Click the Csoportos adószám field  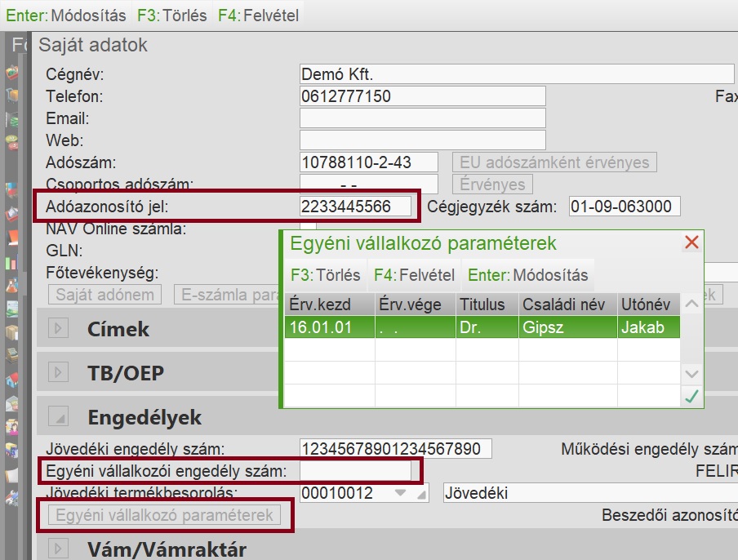point(368,184)
